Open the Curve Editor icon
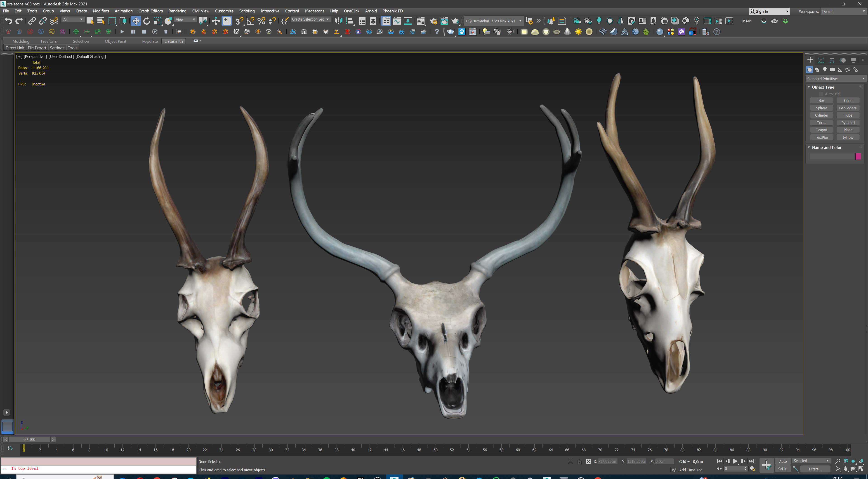This screenshot has height=479, width=868. (397, 21)
